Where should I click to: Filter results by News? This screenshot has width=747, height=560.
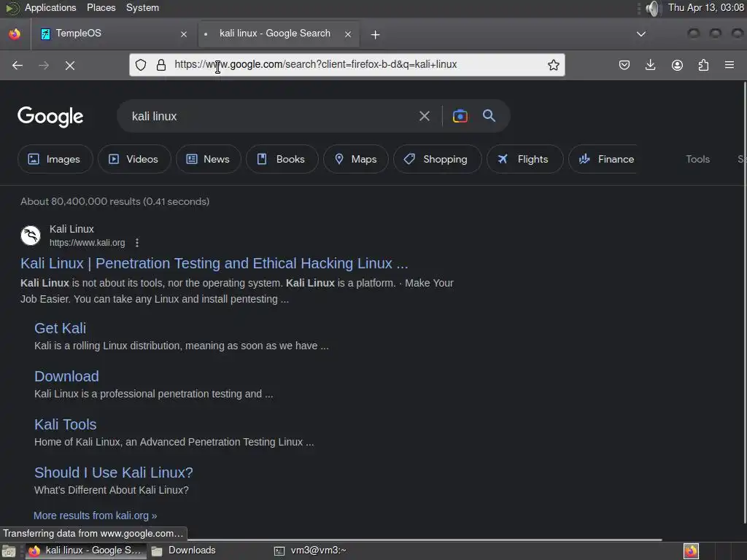coord(208,159)
